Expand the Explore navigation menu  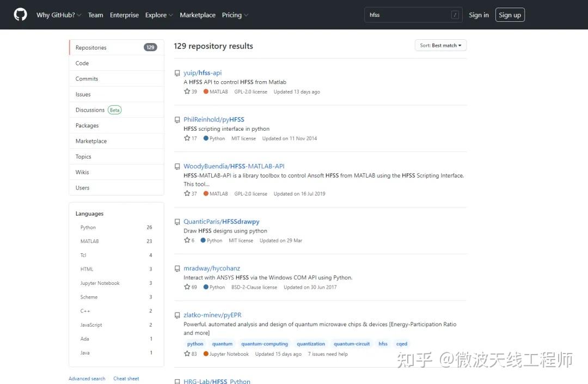pos(159,15)
